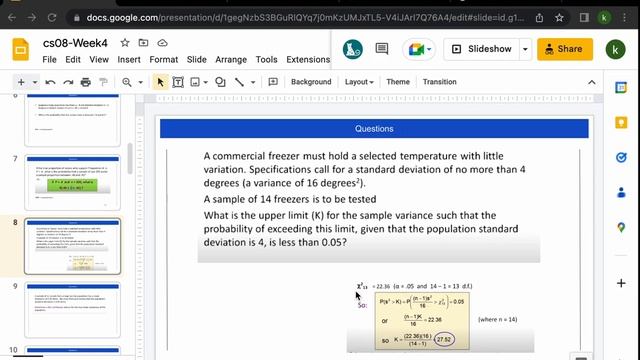
Task: Print the presentation
Action: pyautogui.click(x=85, y=82)
